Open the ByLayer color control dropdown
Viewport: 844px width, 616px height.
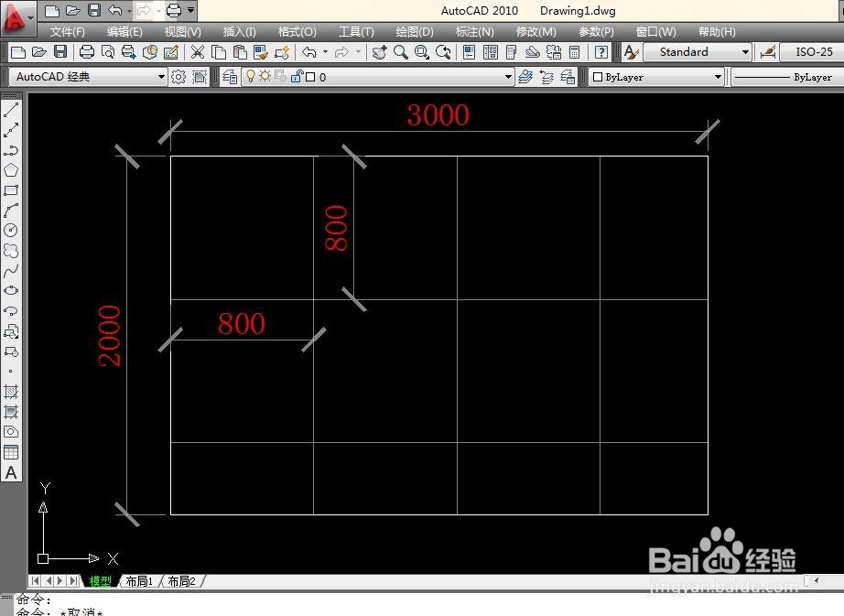pos(656,77)
